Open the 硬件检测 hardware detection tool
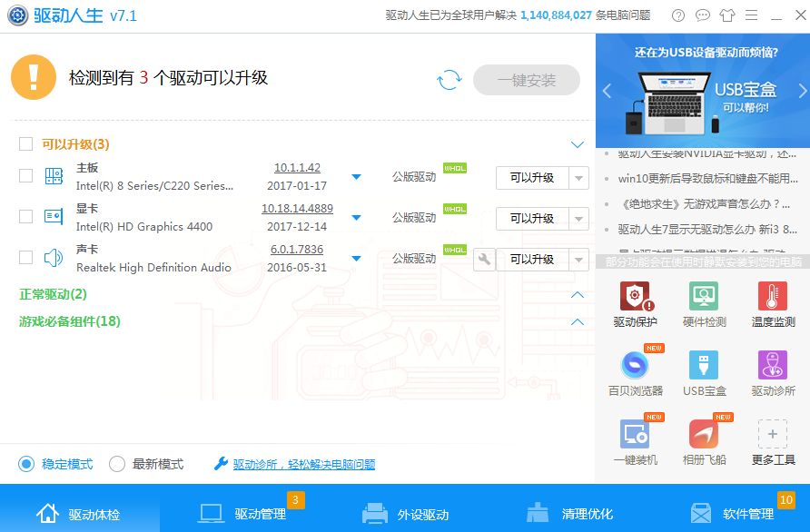The width and height of the screenshot is (810, 532). coord(704,304)
